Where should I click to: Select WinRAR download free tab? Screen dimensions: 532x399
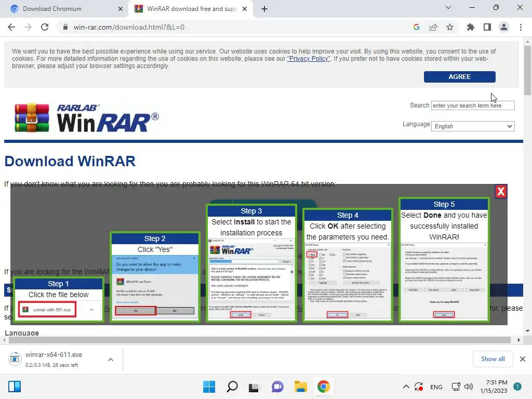(190, 9)
